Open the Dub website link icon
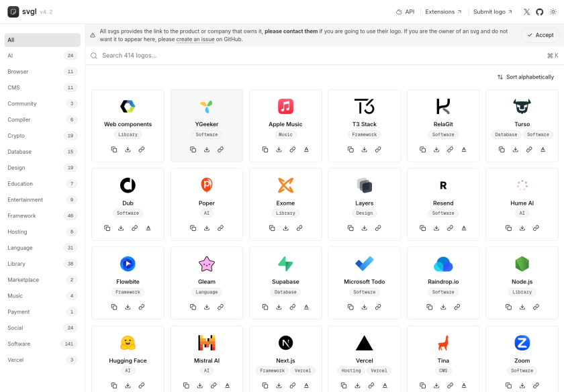The width and height of the screenshot is (564, 392). [134, 228]
